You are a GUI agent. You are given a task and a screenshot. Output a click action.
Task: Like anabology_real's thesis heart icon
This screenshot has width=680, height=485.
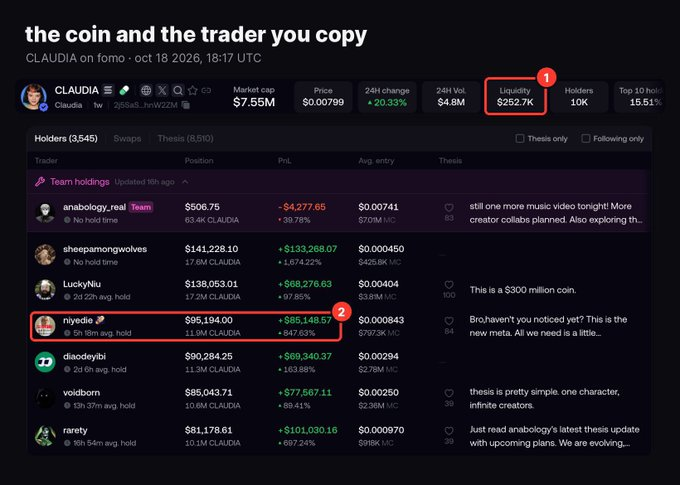[449, 208]
